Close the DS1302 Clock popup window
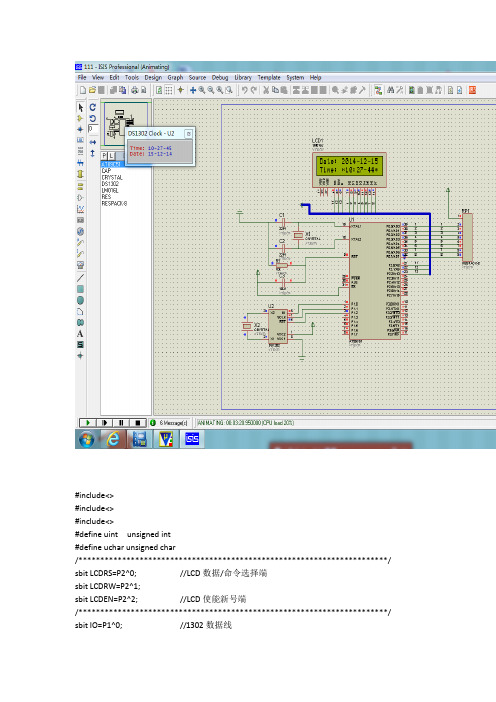The width and height of the screenshot is (496, 702). pos(189,133)
